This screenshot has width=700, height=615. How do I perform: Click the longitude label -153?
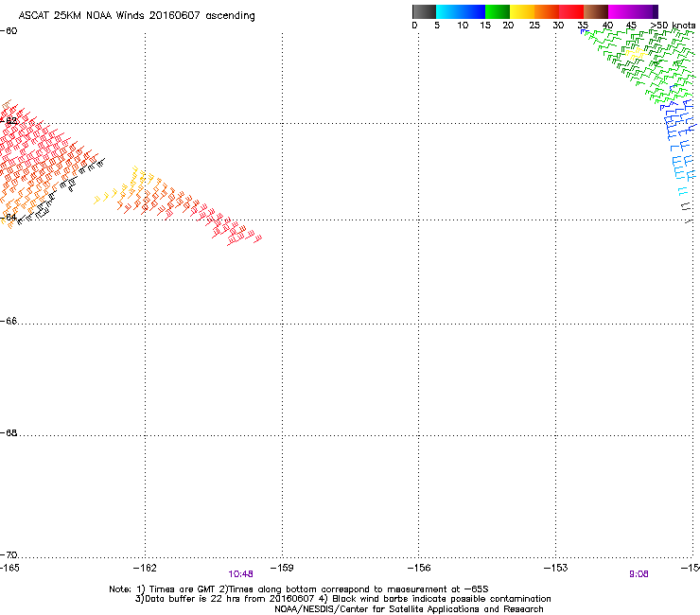(556, 568)
